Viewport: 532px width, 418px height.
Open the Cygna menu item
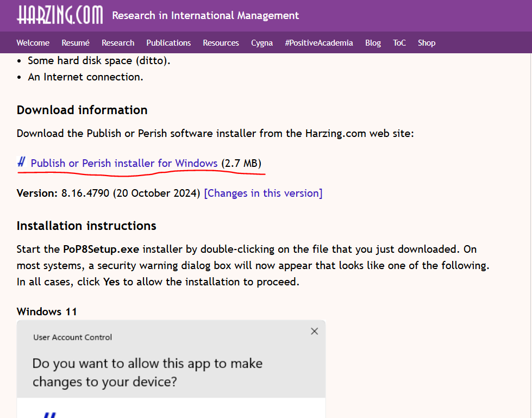pyautogui.click(x=261, y=43)
